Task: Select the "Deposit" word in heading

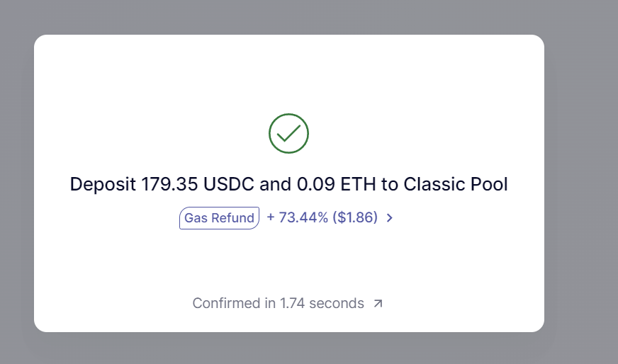Action: click(x=103, y=184)
